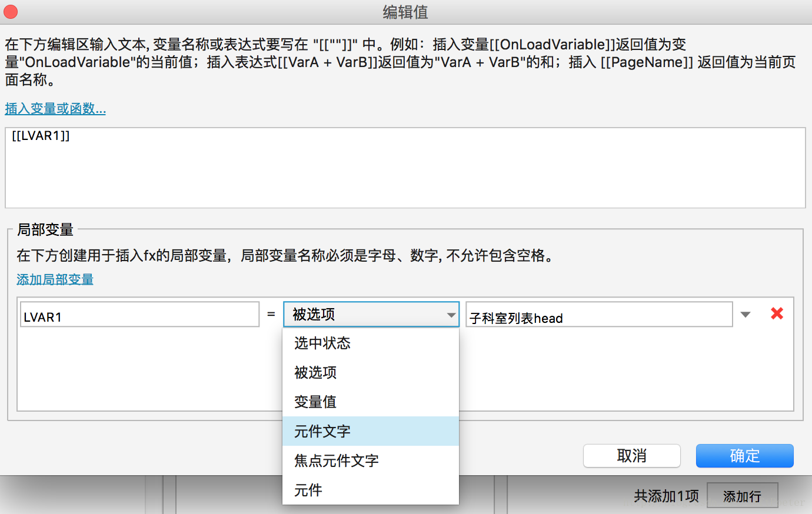This screenshot has width=812, height=514.
Task: Click the 共添加1项 text in background
Action: click(667, 496)
